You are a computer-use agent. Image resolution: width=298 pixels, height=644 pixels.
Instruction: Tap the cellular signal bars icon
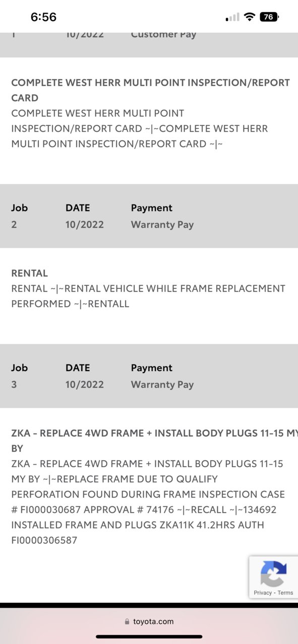[x=232, y=17]
